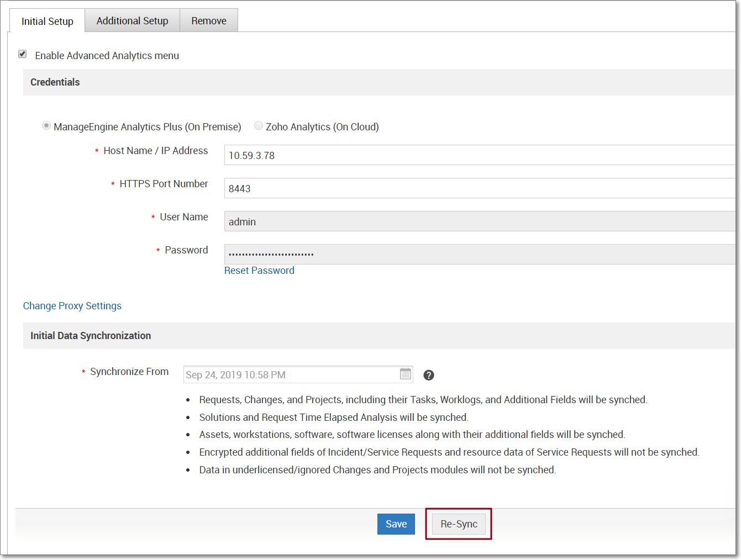Image resolution: width=741 pixels, height=560 pixels.
Task: Choose Zoho Analytics (On Cloud) radio option
Action: [258, 126]
